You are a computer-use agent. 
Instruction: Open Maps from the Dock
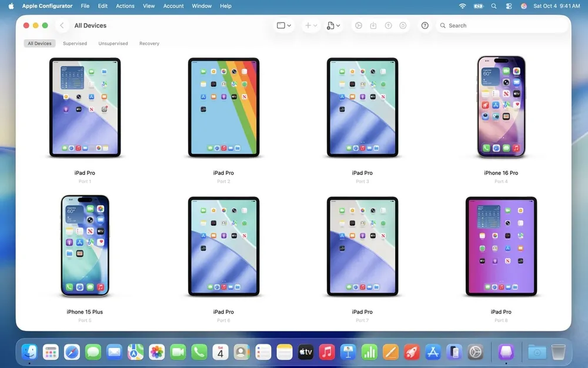click(135, 352)
